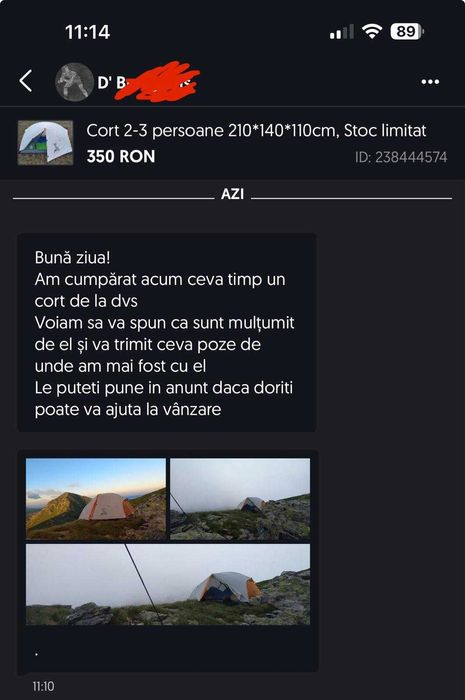
Task: Select the listing ID 238444574
Action: pos(401,157)
